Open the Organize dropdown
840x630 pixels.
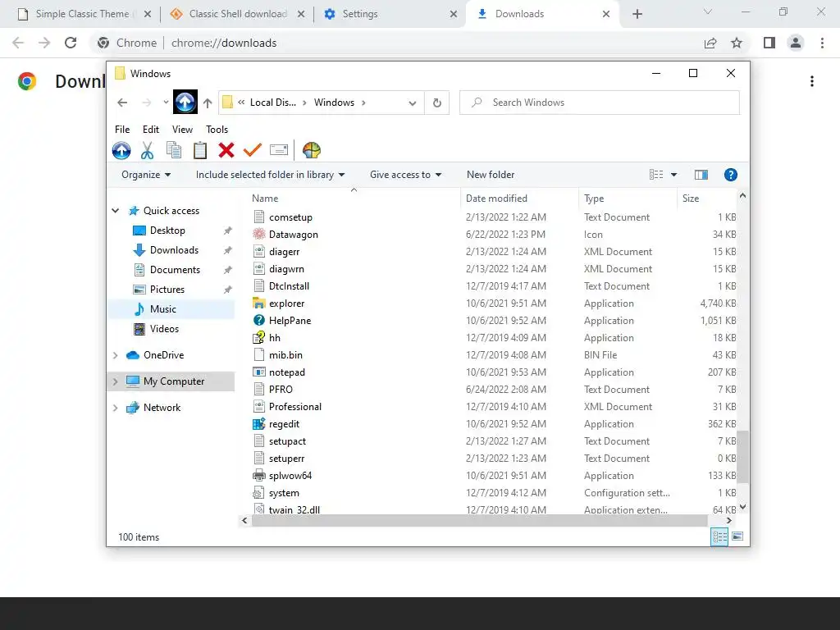tap(146, 175)
